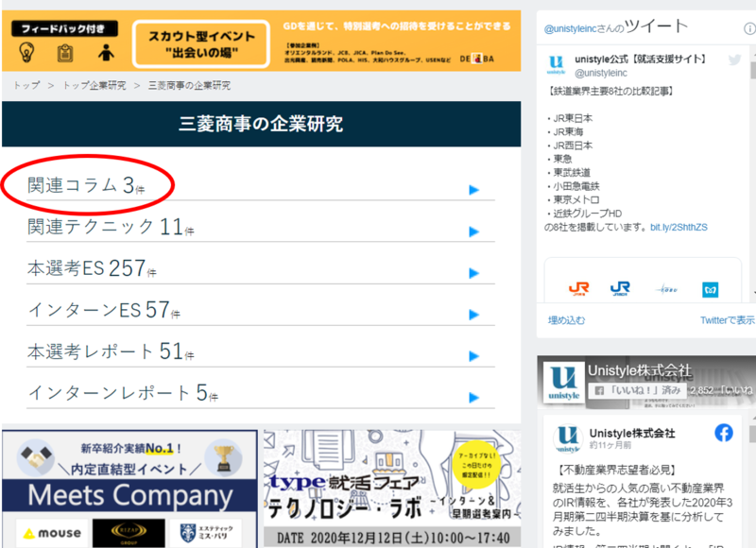The width and height of the screenshot is (756, 548).
Task: Expand 本選考ES row using its arrow
Action: (474, 273)
